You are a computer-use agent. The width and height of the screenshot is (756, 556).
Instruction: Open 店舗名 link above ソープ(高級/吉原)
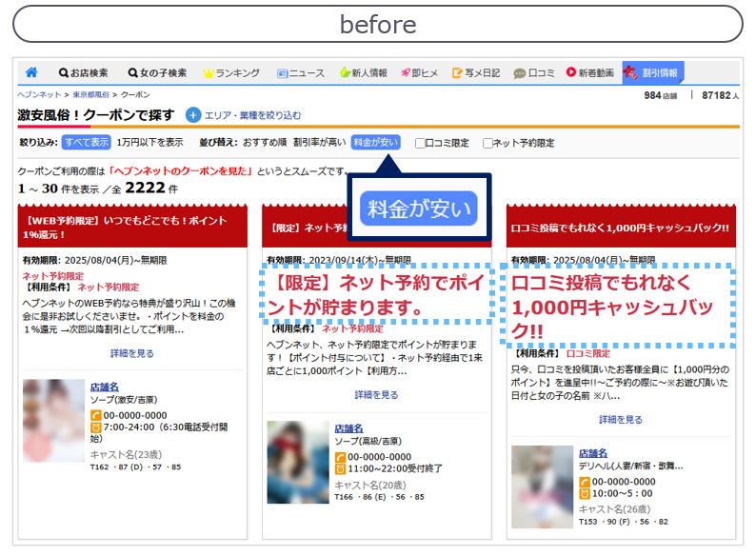[348, 428]
